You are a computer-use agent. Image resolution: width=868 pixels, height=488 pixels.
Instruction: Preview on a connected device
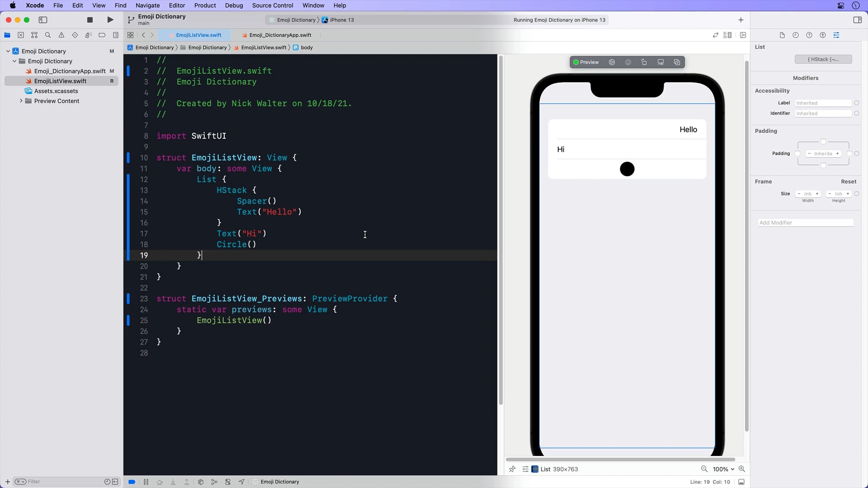[660, 62]
